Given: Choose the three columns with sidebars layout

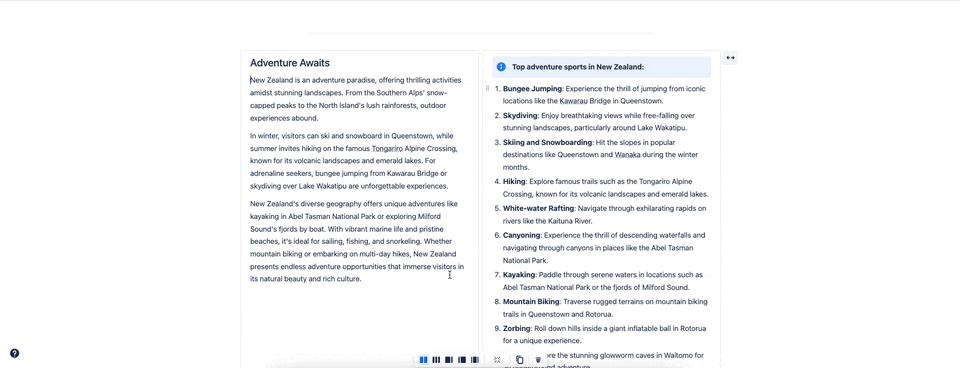Looking at the screenshot, I should click(474, 360).
